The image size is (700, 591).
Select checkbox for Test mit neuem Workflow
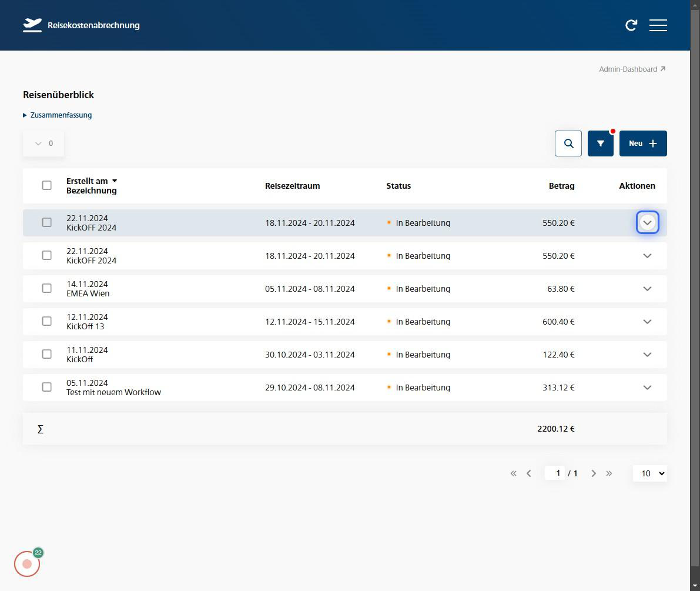[47, 387]
